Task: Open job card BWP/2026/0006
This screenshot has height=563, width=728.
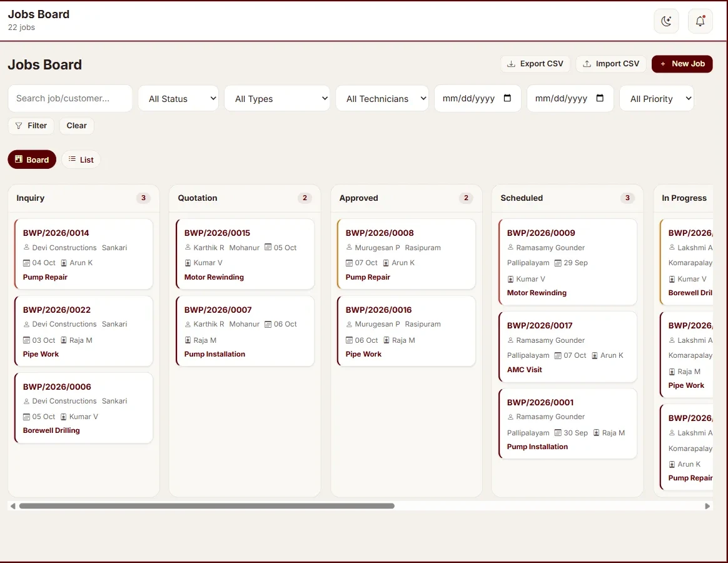Action: 84,408
